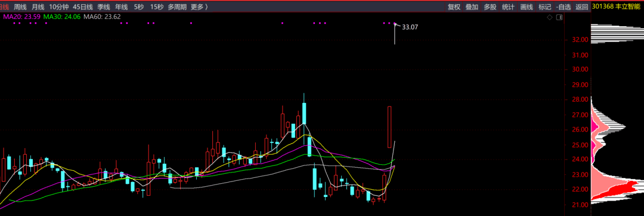This screenshot has width=644, height=216.
Task: Open the 统计 statistics tool
Action: point(508,7)
